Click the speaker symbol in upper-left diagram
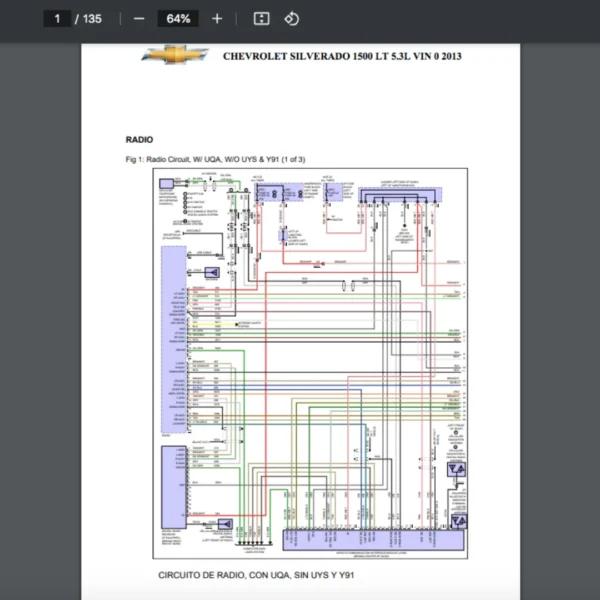This screenshot has height=600, width=600. pos(213,272)
